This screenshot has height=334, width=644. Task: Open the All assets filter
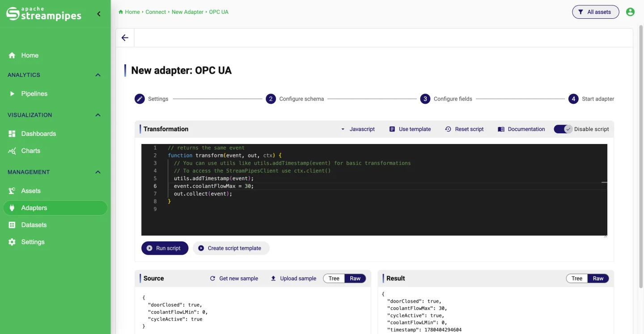(x=595, y=12)
